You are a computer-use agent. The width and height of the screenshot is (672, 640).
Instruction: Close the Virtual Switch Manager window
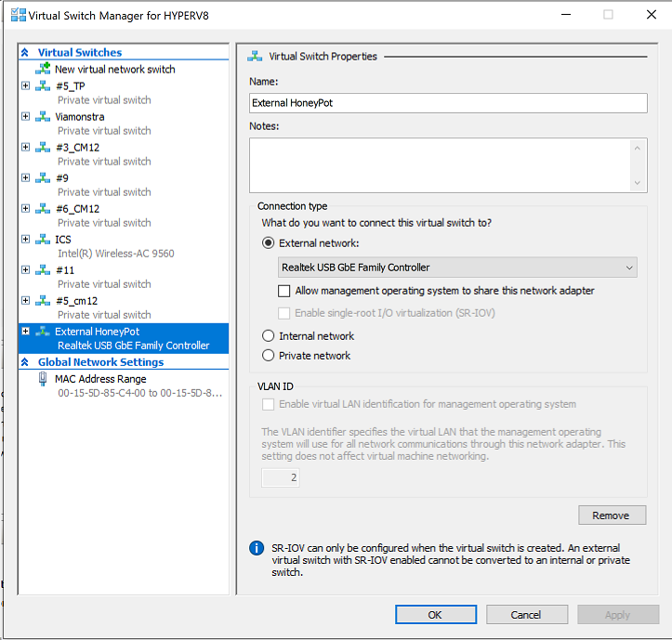652,15
